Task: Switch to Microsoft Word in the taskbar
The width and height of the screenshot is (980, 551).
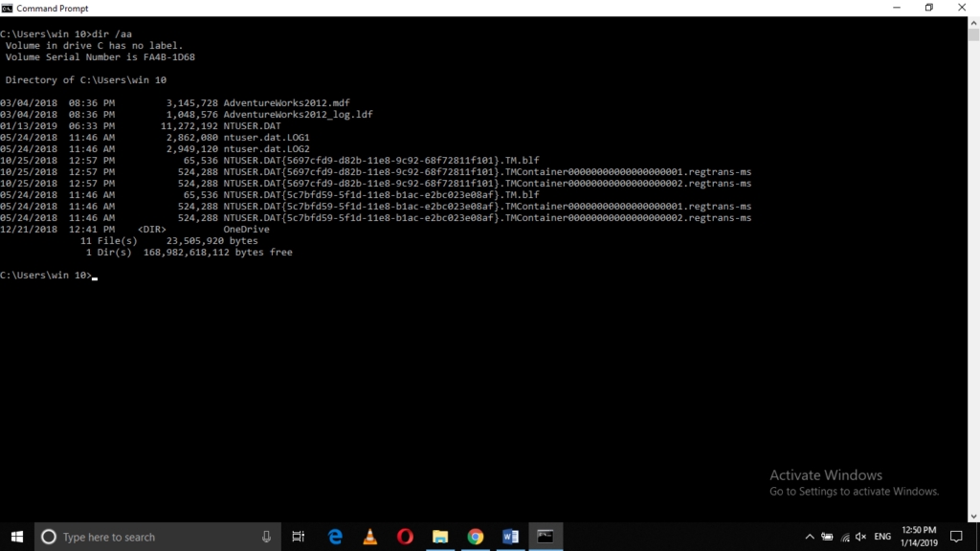Action: pyautogui.click(x=510, y=537)
